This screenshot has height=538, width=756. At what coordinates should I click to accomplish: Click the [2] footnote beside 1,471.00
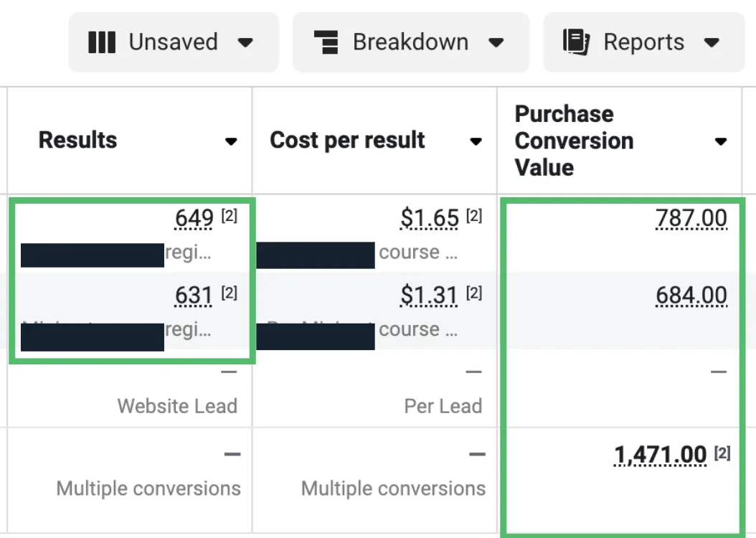point(722,453)
